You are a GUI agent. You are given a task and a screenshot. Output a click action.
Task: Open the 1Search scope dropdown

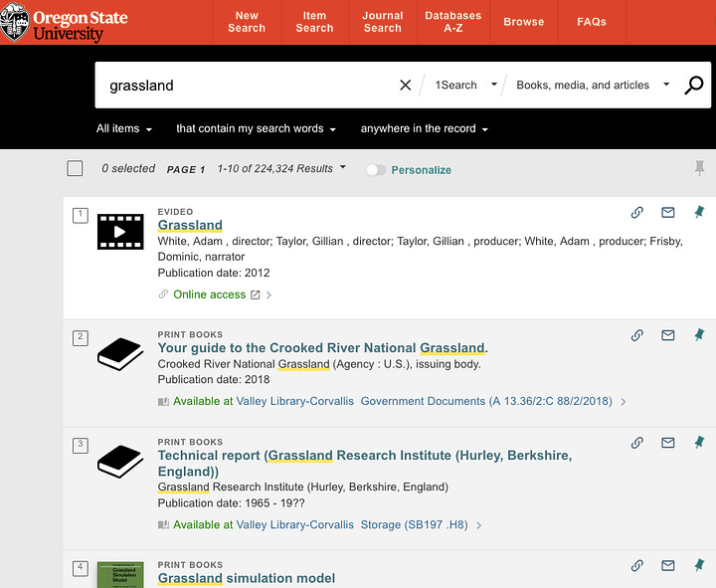[465, 85]
